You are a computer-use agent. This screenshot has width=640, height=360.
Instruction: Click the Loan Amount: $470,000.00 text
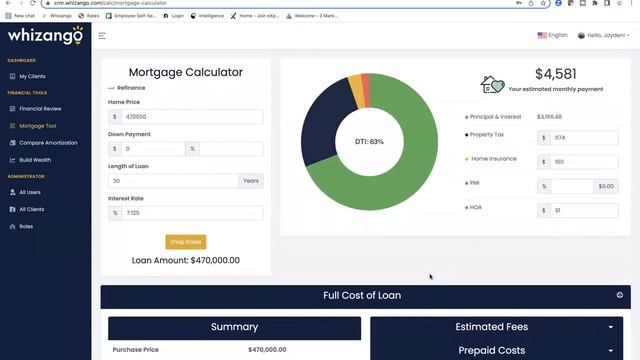186,260
